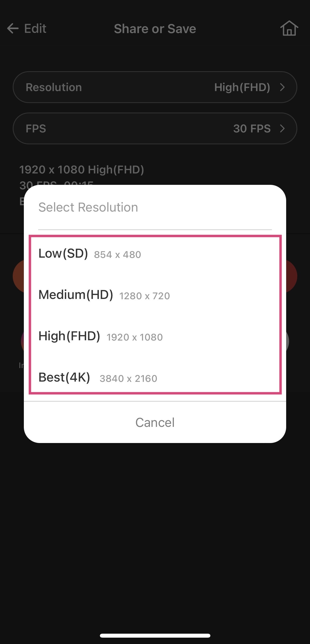
Task: Go to the Home screen icon
Action: (x=289, y=28)
